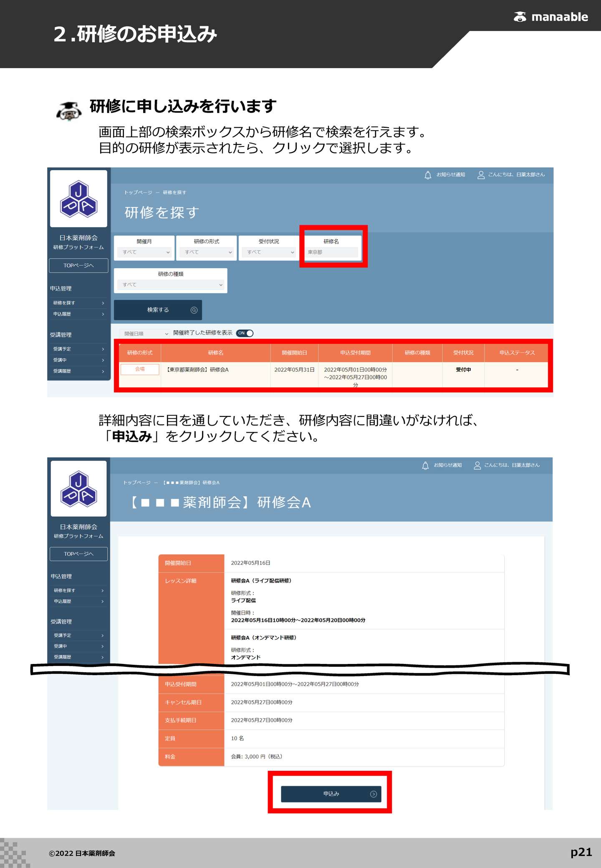Image resolution: width=601 pixels, height=868 pixels.
Task: Click the arrow icon on 申込み button
Action: (374, 794)
